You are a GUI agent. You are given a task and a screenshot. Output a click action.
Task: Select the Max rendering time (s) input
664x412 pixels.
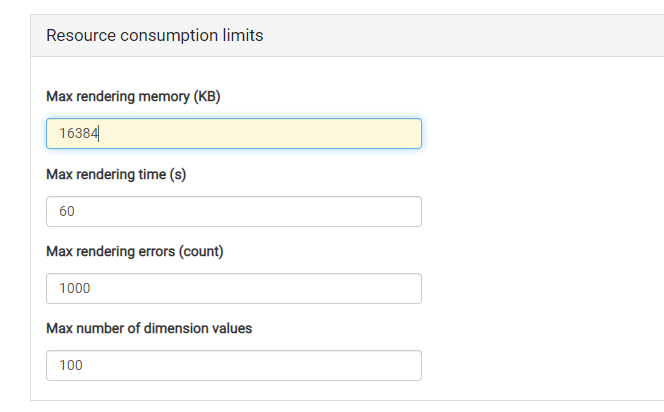(x=234, y=211)
